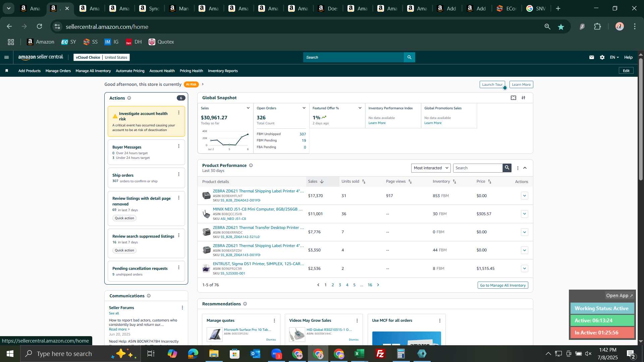Expand the At Risk store status chevron

(203, 84)
